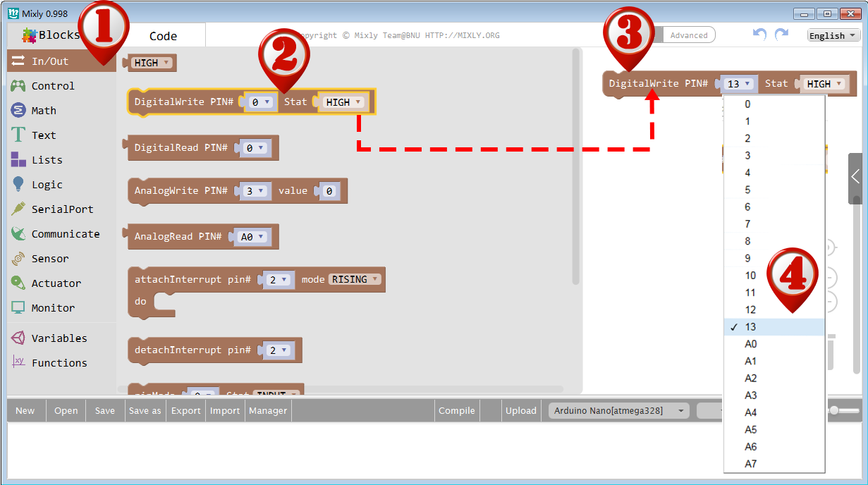Open attachInterrupt mode RISING dropdown
This screenshot has height=485, width=868.
point(356,280)
